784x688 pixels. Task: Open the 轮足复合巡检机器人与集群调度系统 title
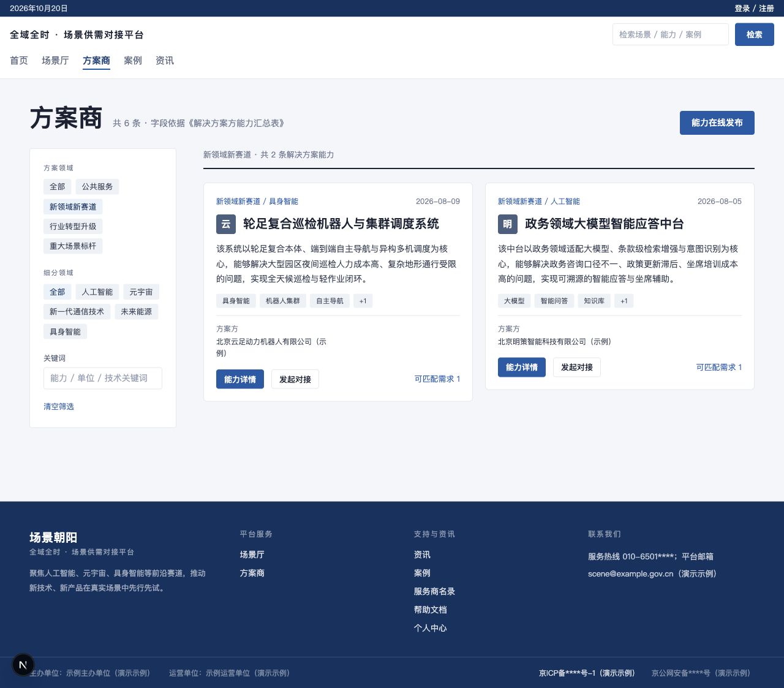click(341, 224)
